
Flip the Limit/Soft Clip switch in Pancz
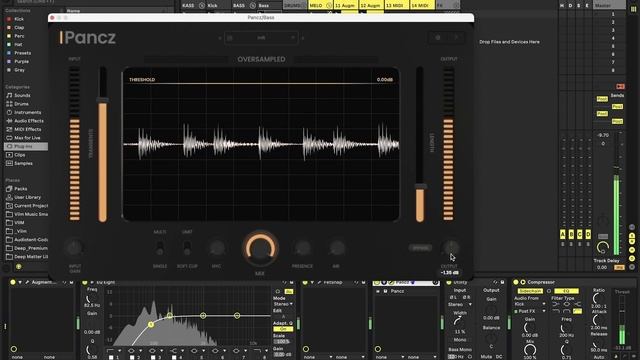187,248
